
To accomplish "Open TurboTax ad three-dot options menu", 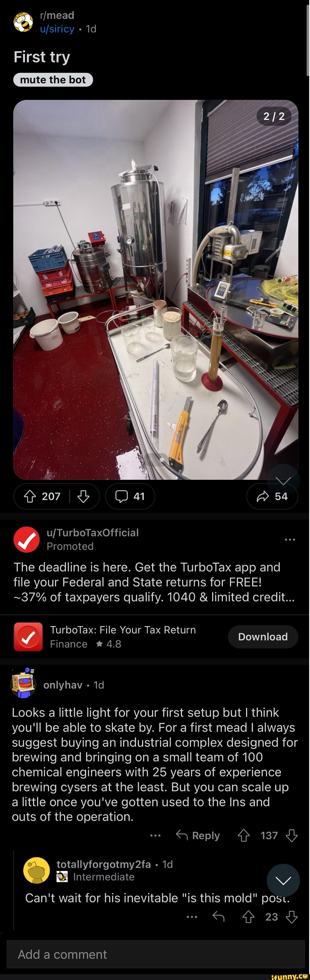I will pos(290,539).
